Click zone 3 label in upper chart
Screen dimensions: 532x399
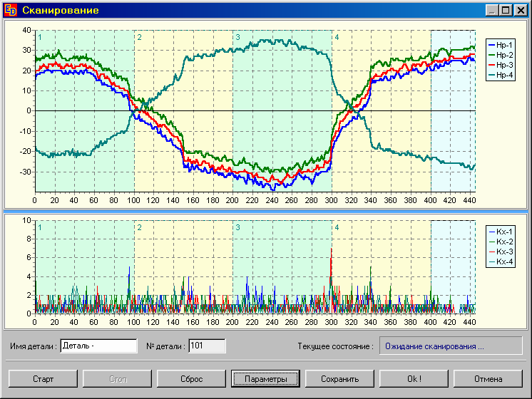point(237,37)
